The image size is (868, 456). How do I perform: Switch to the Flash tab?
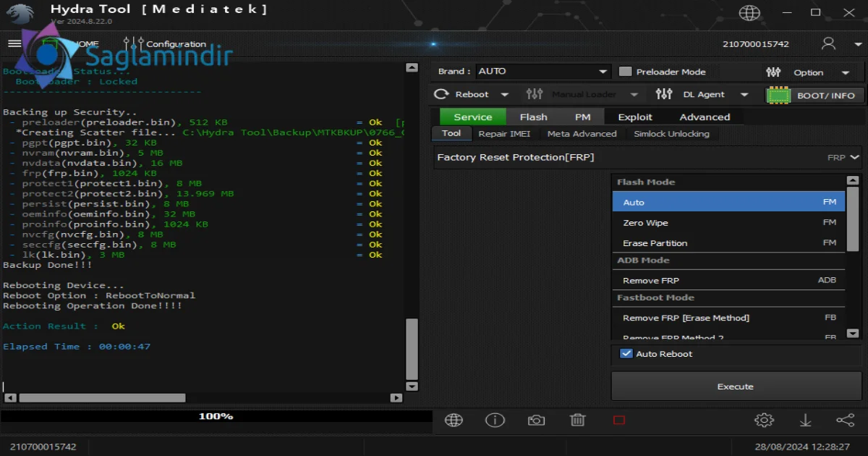tap(533, 117)
